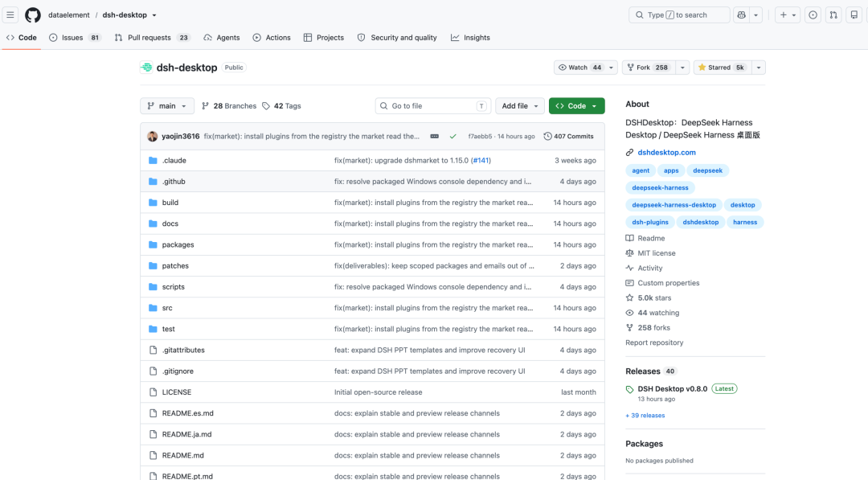Click the GitHub logo home icon
The height and width of the screenshot is (480, 868).
pos(33,15)
